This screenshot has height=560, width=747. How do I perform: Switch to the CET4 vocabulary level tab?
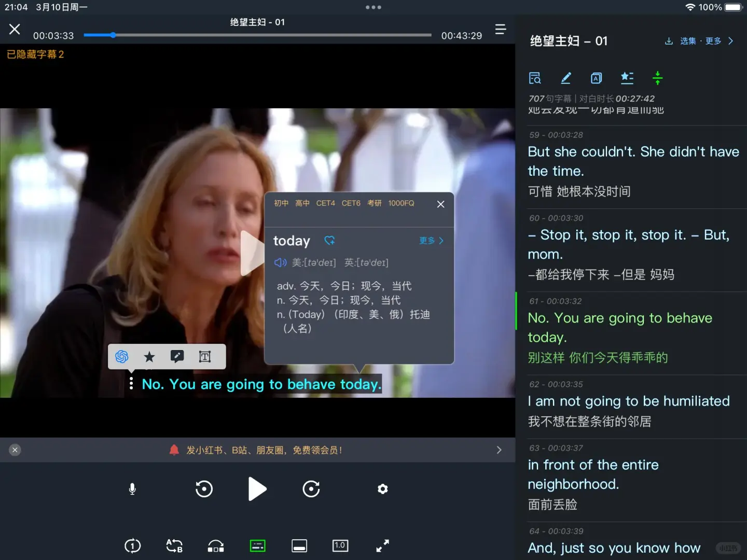tap(325, 203)
